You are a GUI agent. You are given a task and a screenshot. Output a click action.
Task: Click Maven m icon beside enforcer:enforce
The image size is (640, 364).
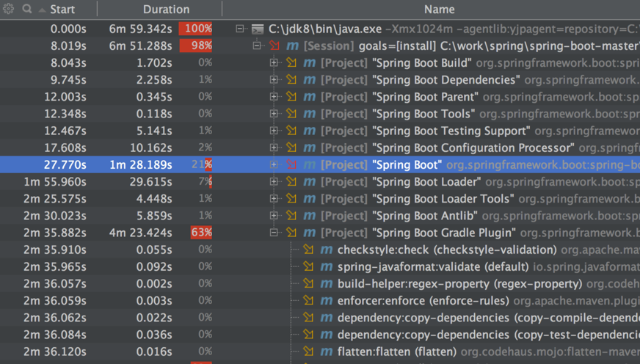[326, 301]
